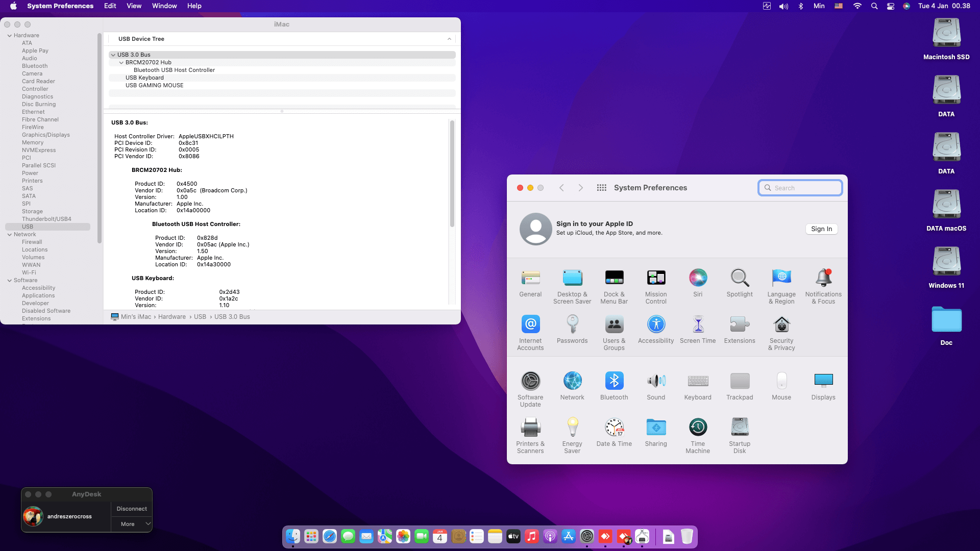Open Time Machine preferences
The width and height of the screenshot is (980, 551).
[x=698, y=436]
